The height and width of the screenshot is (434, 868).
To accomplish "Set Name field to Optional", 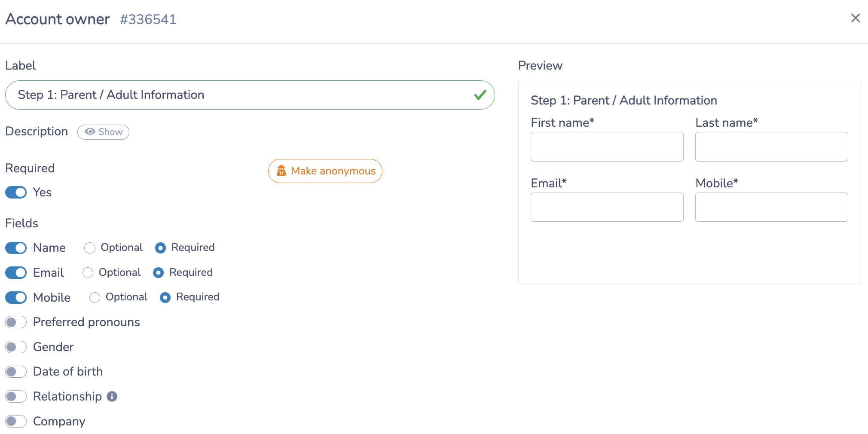I will point(90,248).
